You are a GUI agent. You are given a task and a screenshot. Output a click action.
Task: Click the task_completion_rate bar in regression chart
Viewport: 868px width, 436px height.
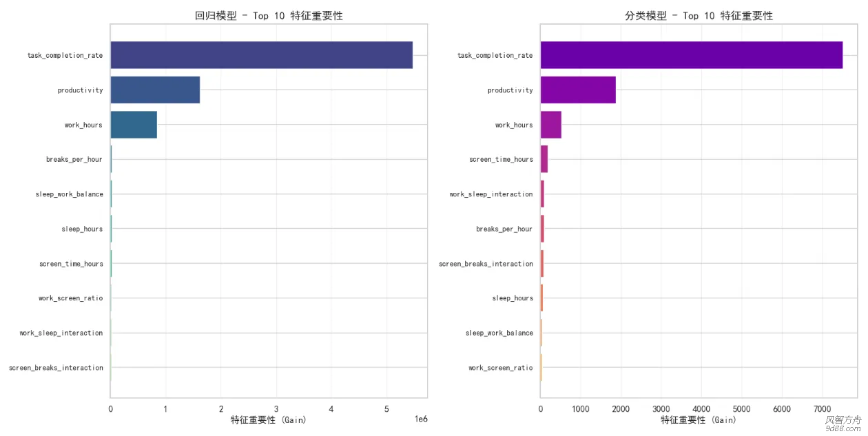261,55
